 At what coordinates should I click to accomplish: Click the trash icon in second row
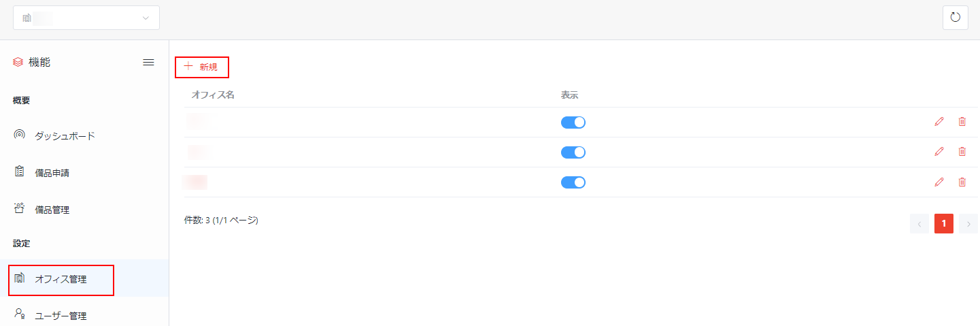point(962,152)
